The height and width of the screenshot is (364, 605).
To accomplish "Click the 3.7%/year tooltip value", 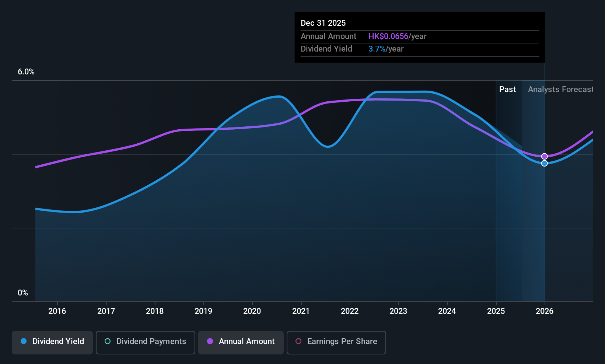I will [x=386, y=49].
